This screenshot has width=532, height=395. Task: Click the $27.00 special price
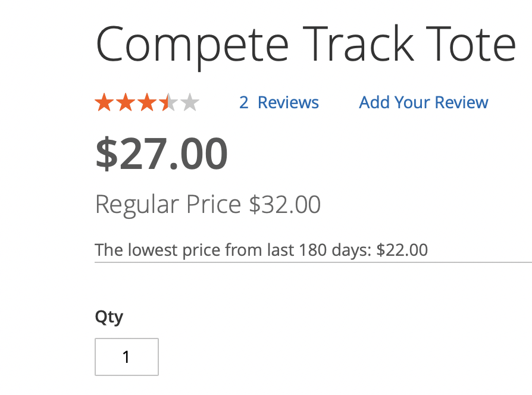pos(162,153)
